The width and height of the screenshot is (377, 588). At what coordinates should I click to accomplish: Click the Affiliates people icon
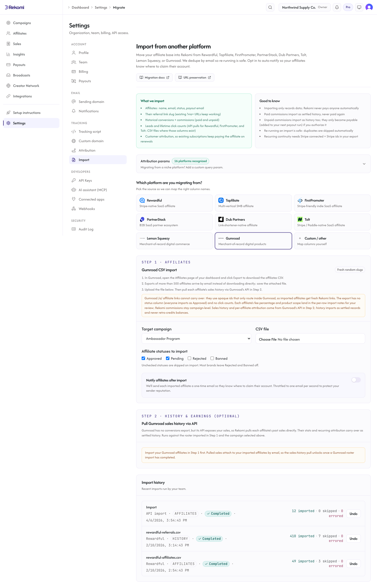8,33
